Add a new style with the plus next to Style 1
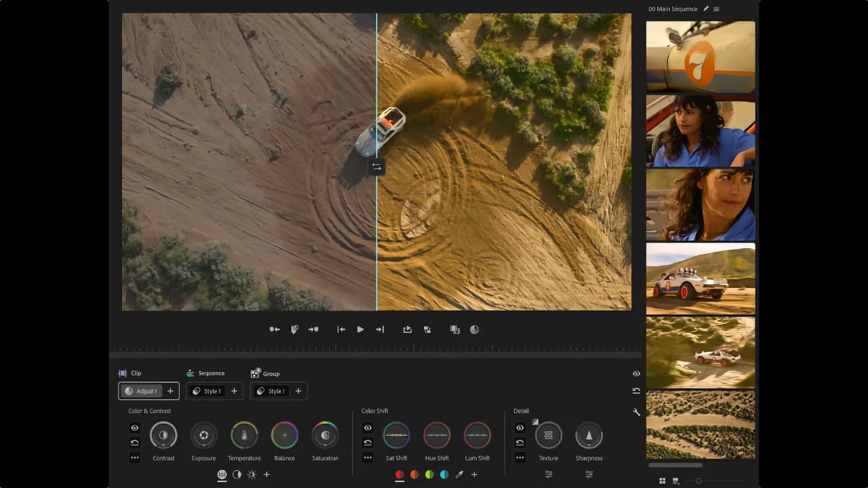868x488 pixels. point(233,390)
